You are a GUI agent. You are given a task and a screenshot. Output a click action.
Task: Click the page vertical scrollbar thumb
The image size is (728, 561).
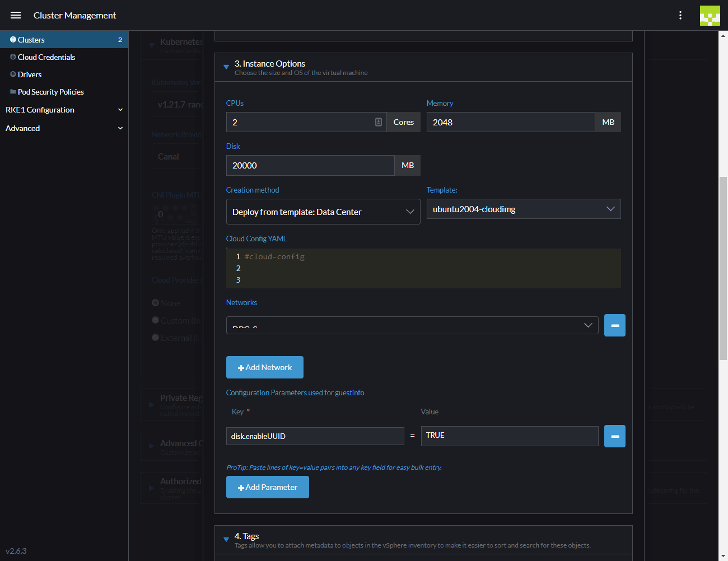[x=723, y=269]
